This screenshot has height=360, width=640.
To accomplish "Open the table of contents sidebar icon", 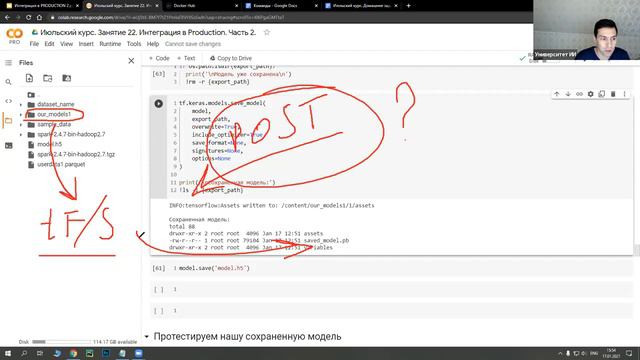I will [x=9, y=62].
